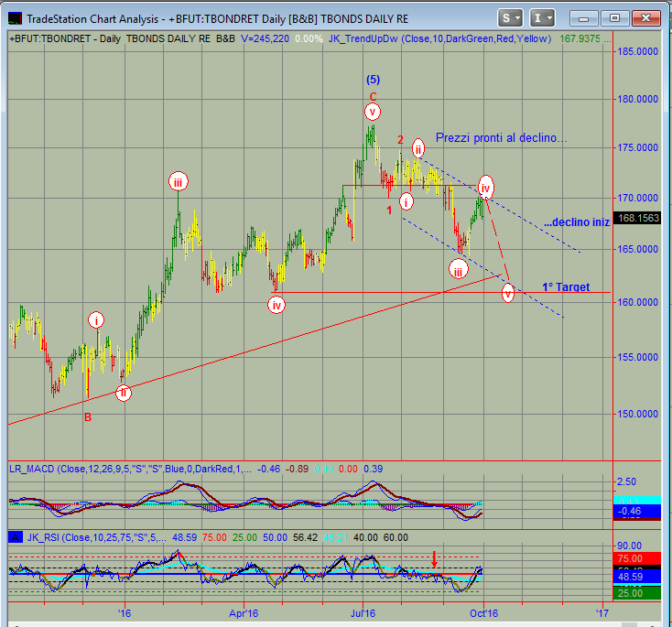Select the red C label below (5)
The width and height of the screenshot is (672, 627).
(x=373, y=97)
